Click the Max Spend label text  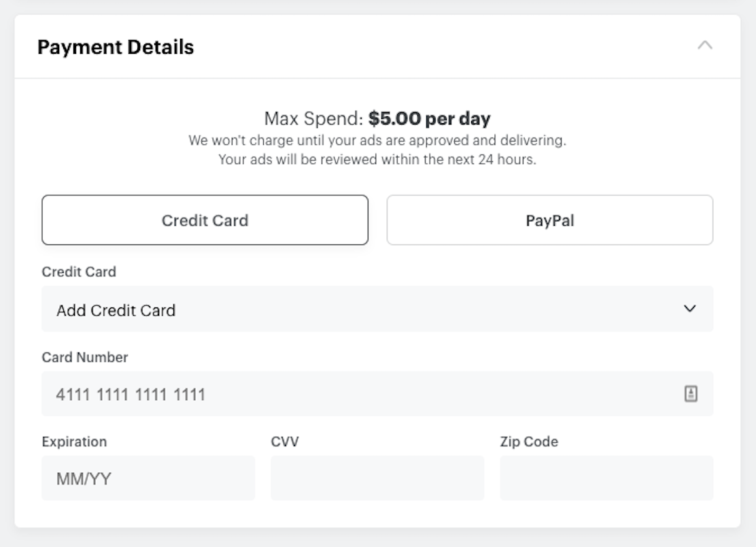pyautogui.click(x=313, y=118)
